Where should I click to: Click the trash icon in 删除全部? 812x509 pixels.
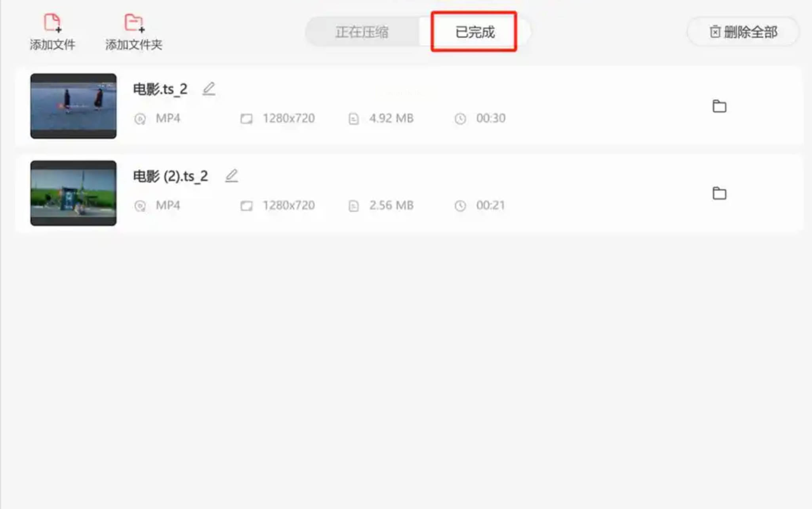[715, 32]
